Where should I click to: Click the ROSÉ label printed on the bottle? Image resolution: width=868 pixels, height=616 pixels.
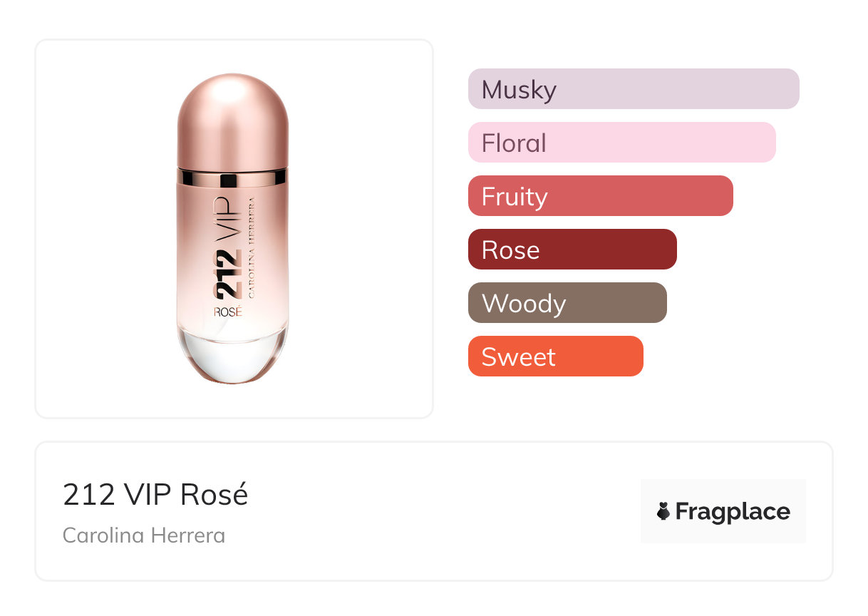pos(228,311)
